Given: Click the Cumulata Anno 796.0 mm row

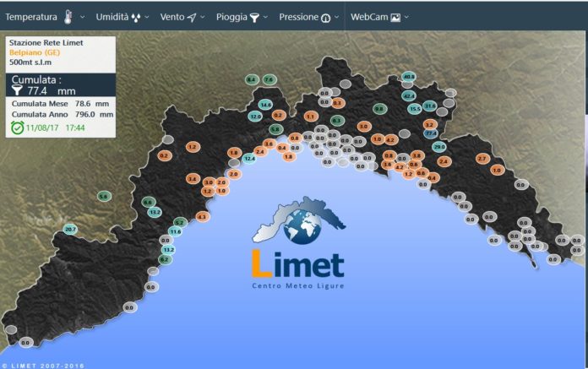Looking at the screenshot, I should pos(63,115).
